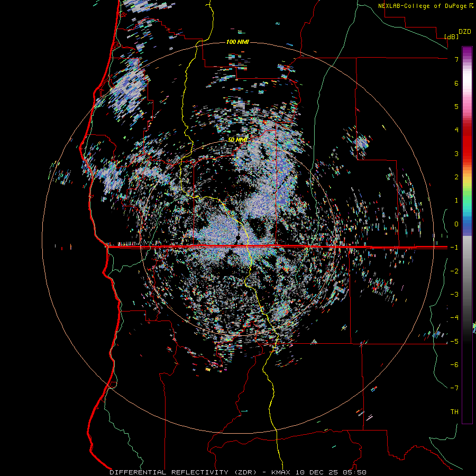Click the 4 value on the scale
Image resolution: width=476 pixels, height=476 pixels.
(x=456, y=130)
